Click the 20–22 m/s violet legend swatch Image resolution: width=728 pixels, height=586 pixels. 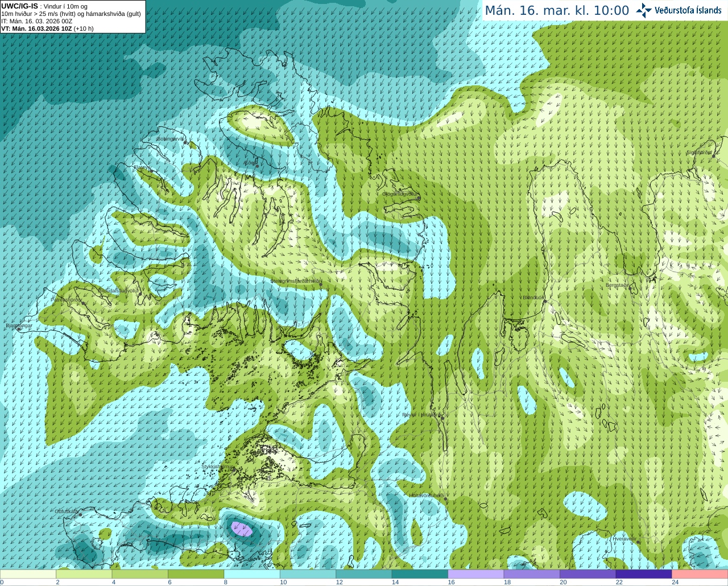pyautogui.click(x=588, y=574)
